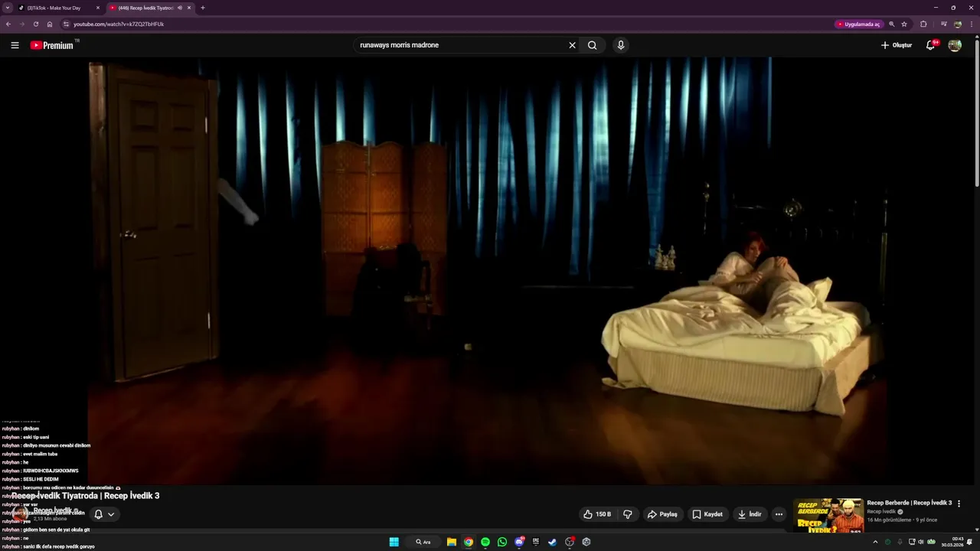Open WhatsApp from the taskbar
980x551 pixels.
pyautogui.click(x=502, y=542)
